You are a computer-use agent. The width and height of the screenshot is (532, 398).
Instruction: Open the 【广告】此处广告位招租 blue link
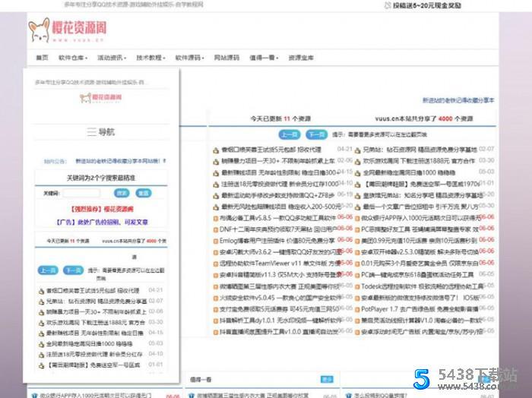pyautogui.click(x=101, y=223)
